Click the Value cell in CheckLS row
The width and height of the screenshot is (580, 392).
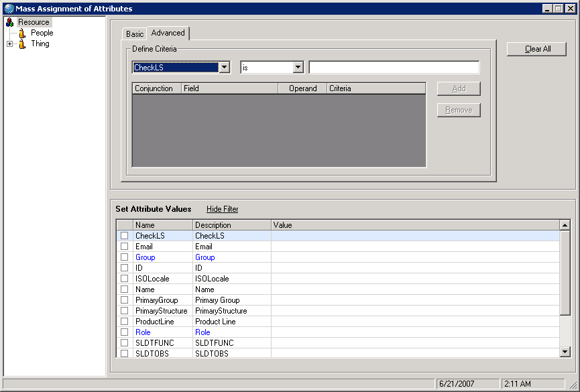tap(416, 236)
